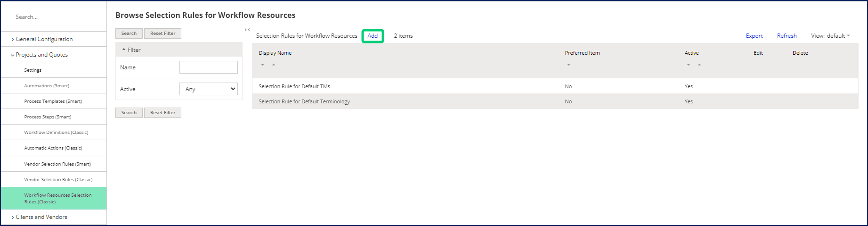Click Active 'Yes' for Default Terminology
Viewport: 868px width, 226px height.
pos(689,101)
